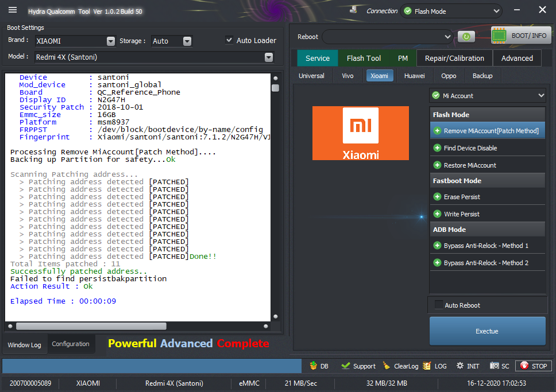Click the STOP hand icon

tap(524, 366)
